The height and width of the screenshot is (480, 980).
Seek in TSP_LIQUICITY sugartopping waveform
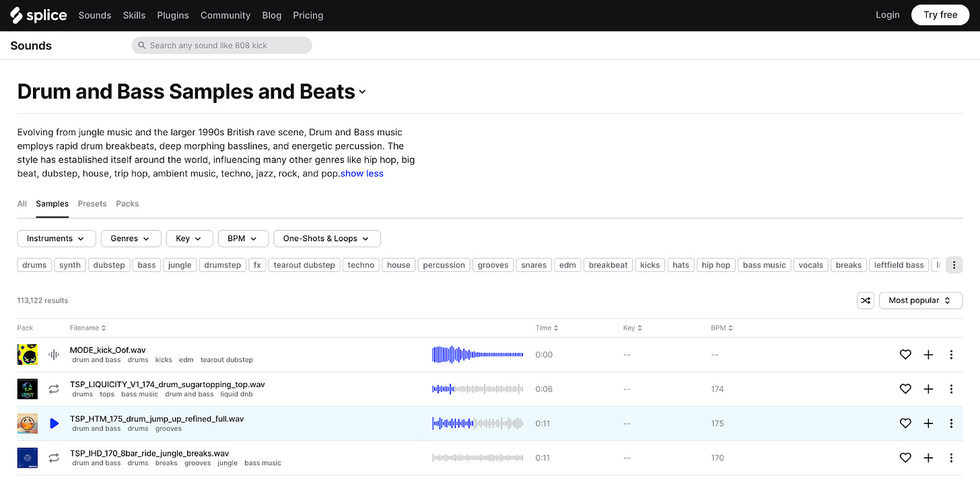(x=478, y=389)
